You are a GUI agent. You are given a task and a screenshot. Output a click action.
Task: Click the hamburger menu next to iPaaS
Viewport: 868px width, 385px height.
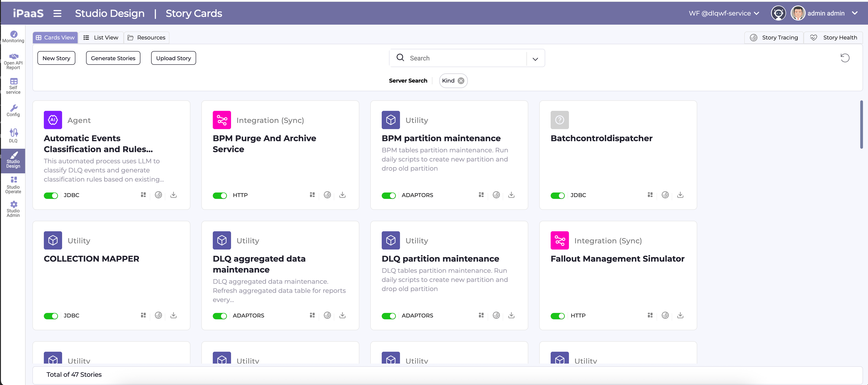click(x=57, y=13)
